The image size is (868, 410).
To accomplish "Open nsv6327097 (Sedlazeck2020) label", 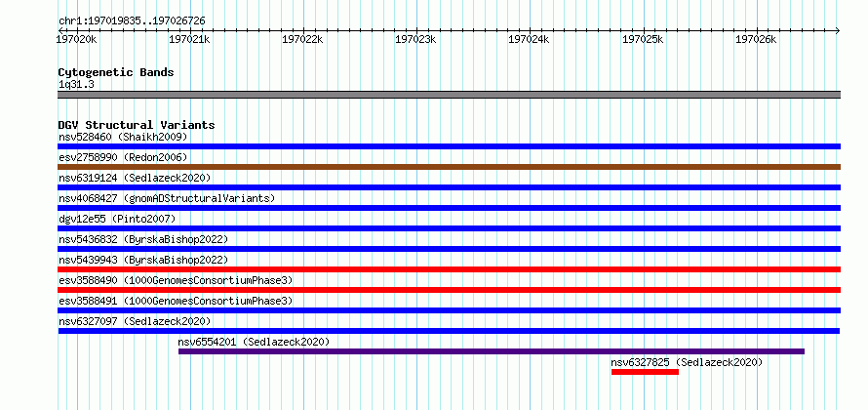I will (x=135, y=321).
